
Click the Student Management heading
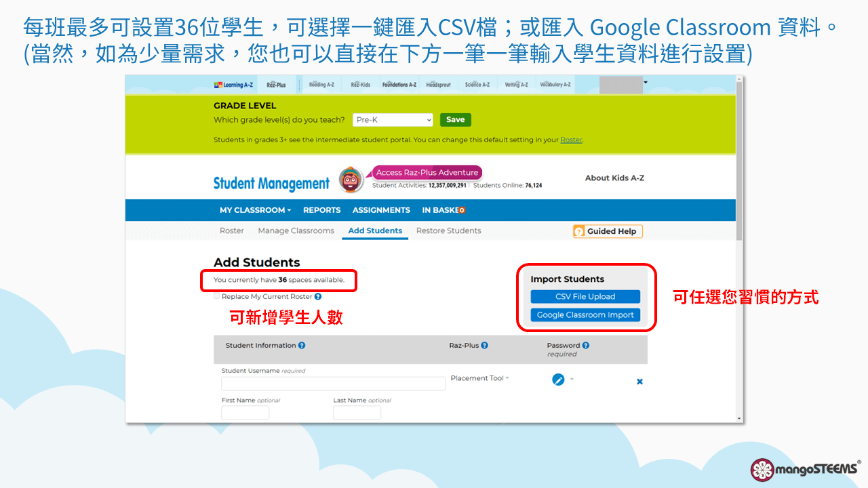point(271,183)
